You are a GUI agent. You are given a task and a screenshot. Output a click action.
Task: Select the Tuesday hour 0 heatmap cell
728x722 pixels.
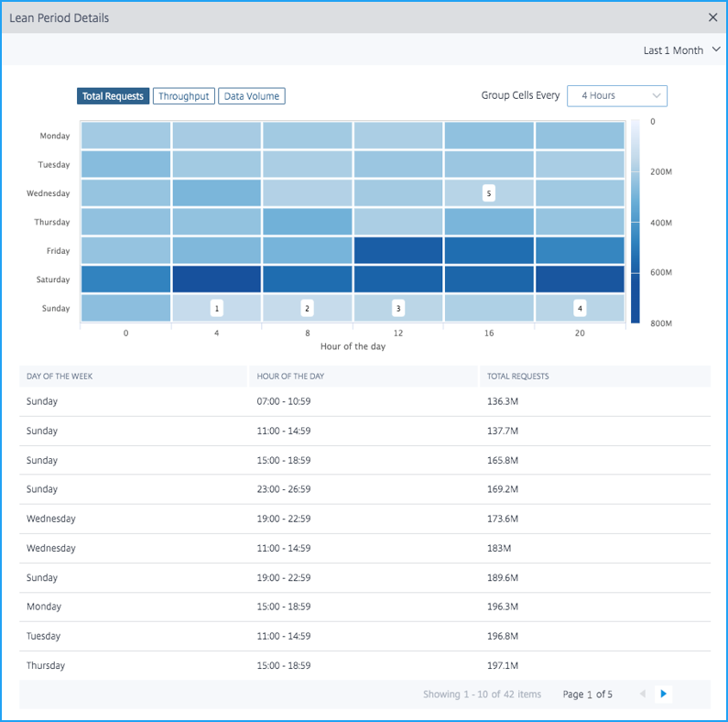(125, 165)
